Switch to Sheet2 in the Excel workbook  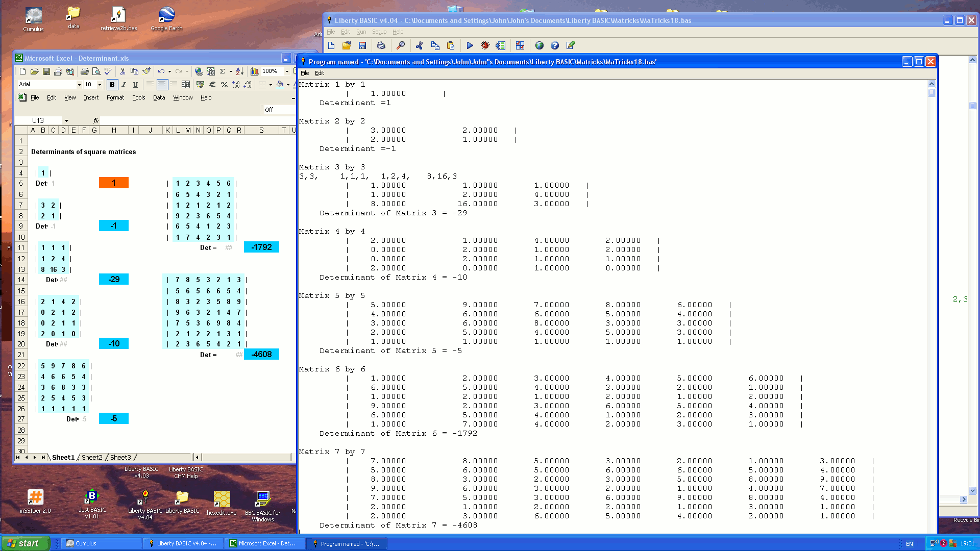pos(91,457)
